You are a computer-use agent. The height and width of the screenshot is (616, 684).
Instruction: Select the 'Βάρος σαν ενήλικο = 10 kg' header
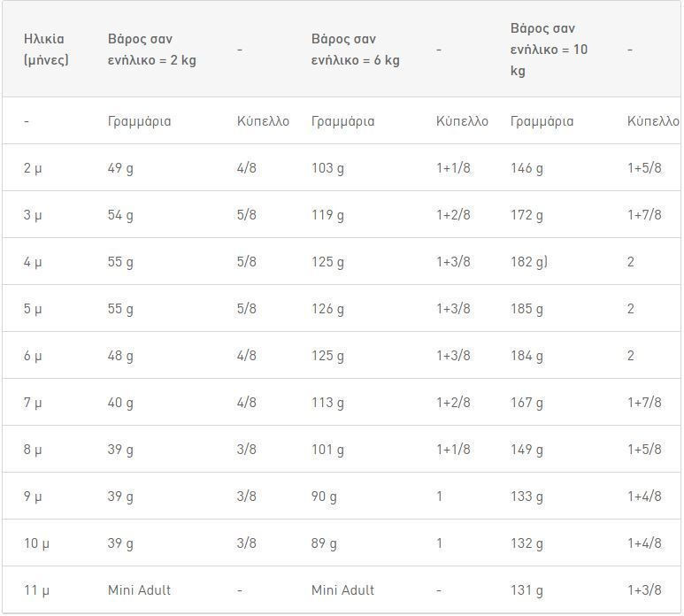coord(549,50)
